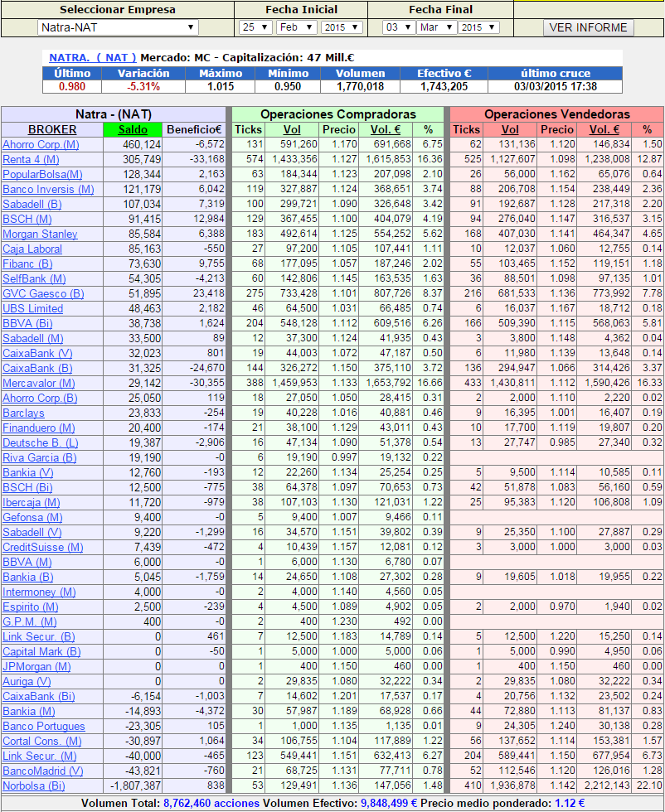
Task: Open the CaixaBank (B) broker link
Action: click(x=37, y=369)
